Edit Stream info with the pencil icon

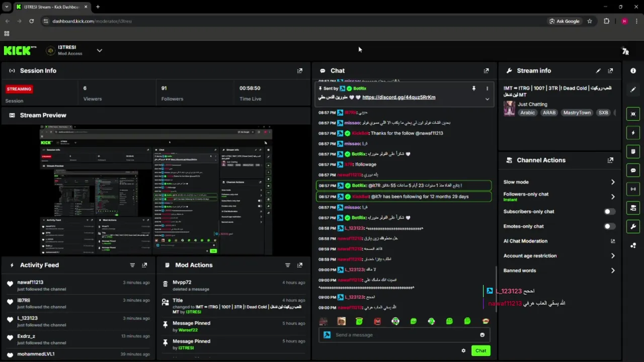tap(598, 71)
